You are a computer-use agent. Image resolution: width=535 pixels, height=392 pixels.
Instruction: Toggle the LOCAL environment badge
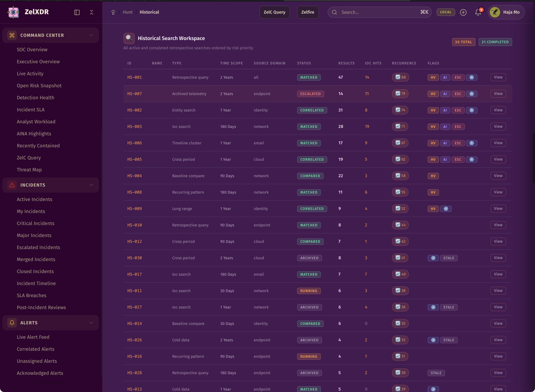(x=445, y=12)
